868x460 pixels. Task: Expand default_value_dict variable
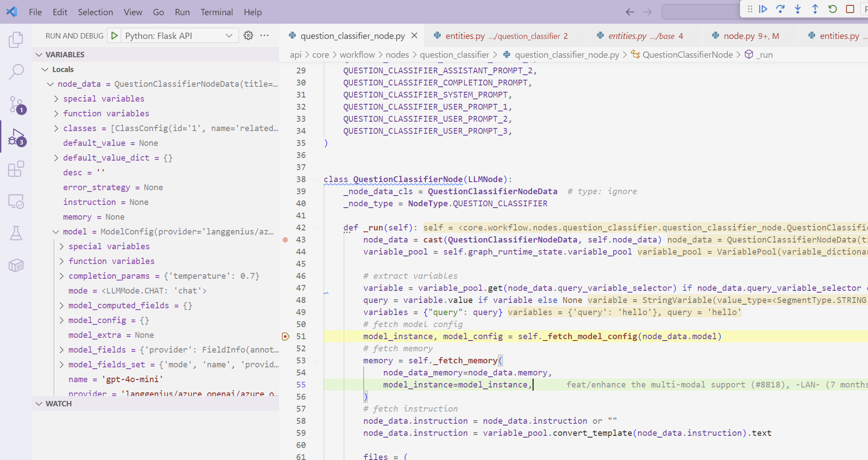(56, 158)
